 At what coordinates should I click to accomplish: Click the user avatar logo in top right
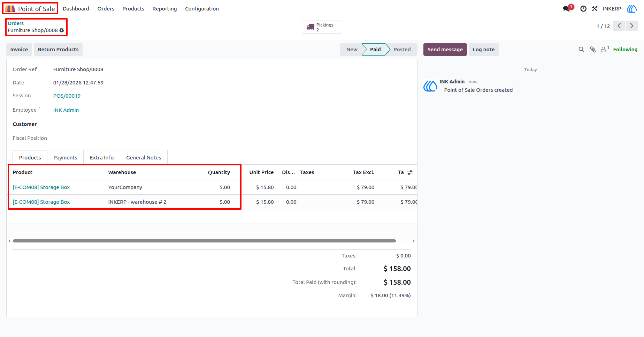[632, 9]
